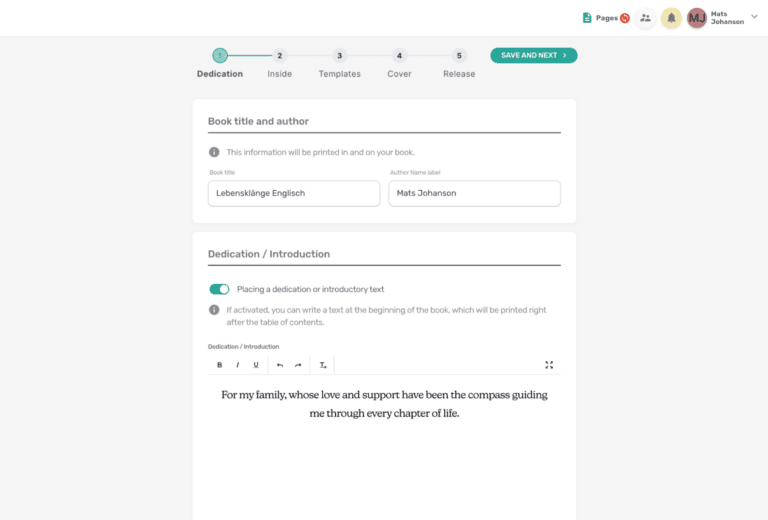This screenshot has width=768, height=520.
Task: Redo the last edit in the dedication editor
Action: click(298, 365)
